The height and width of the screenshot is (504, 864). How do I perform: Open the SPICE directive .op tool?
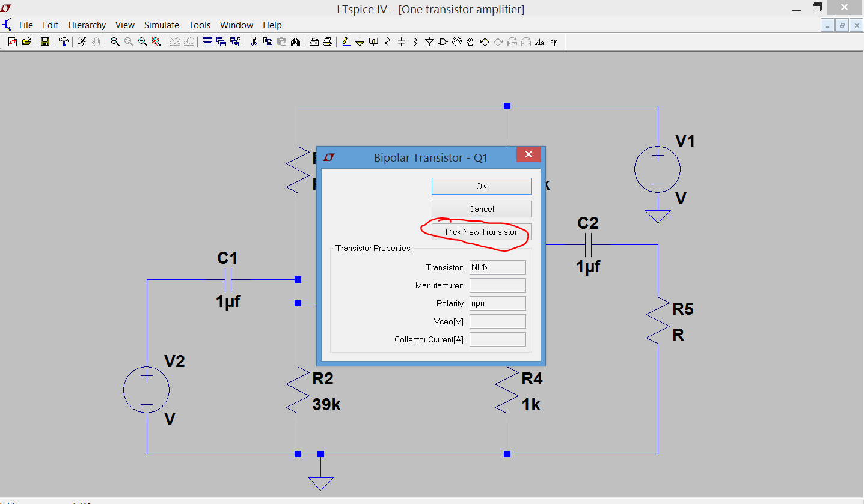click(x=554, y=42)
